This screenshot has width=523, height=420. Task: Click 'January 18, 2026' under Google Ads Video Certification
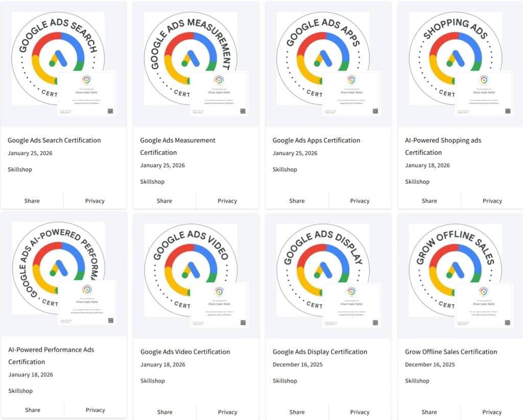(163, 365)
